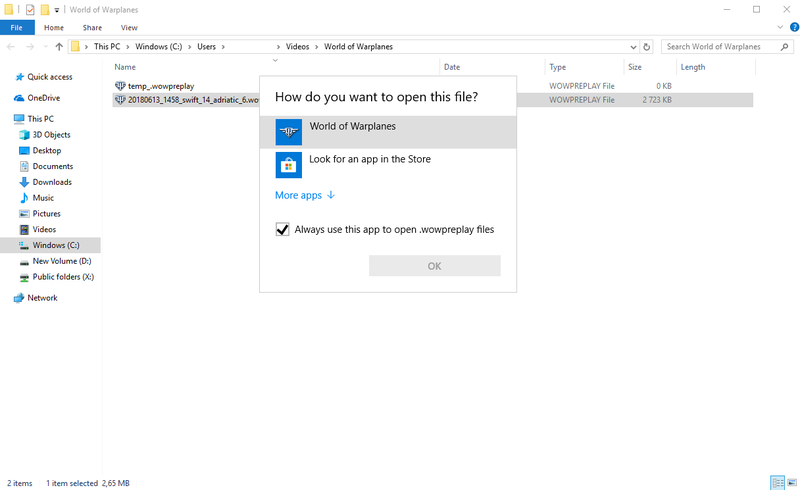800x490 pixels.
Task: Select World of Warplanes app icon
Action: tap(288, 132)
